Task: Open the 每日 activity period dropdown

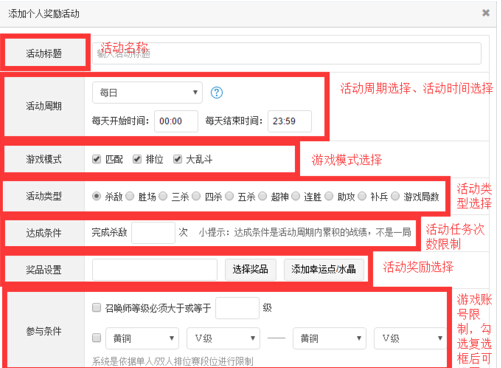Action: click(x=147, y=92)
